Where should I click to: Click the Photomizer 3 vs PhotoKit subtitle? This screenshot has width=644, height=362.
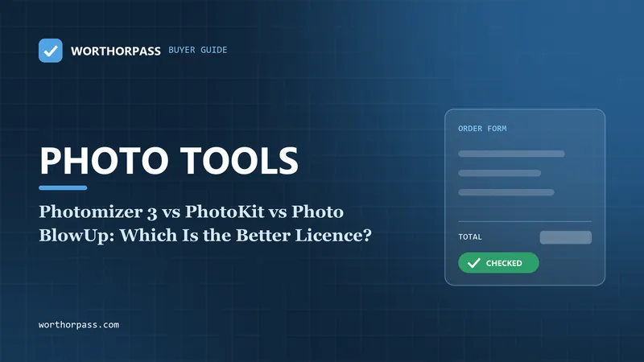(x=205, y=224)
